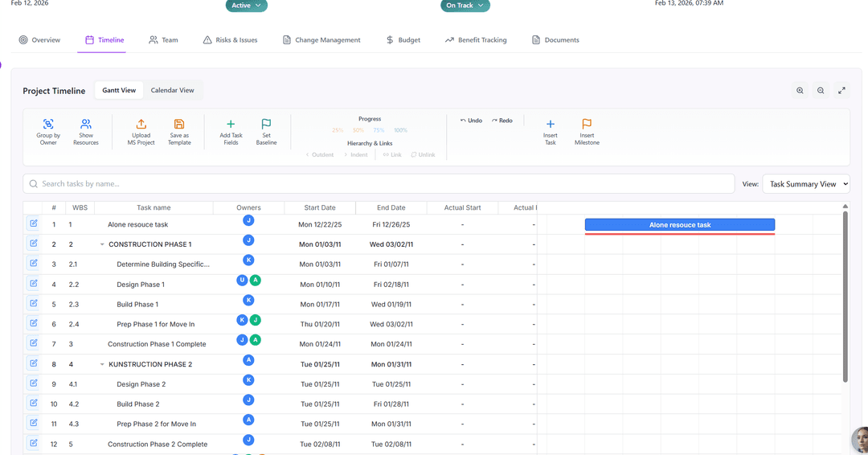This screenshot has width=868, height=455.
Task: Open the Risks & Issues tab
Action: coord(231,40)
